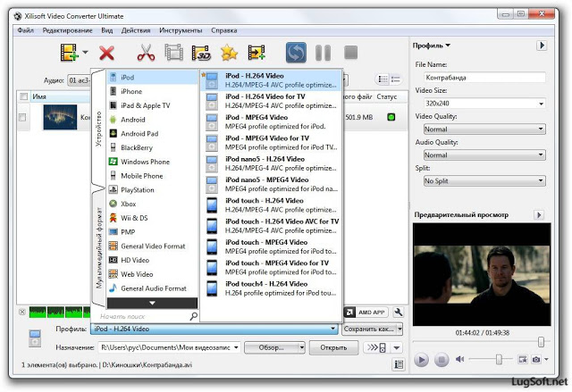572x392 pixels.
Task: Start conversion with the blue Convert button
Action: pos(296,53)
